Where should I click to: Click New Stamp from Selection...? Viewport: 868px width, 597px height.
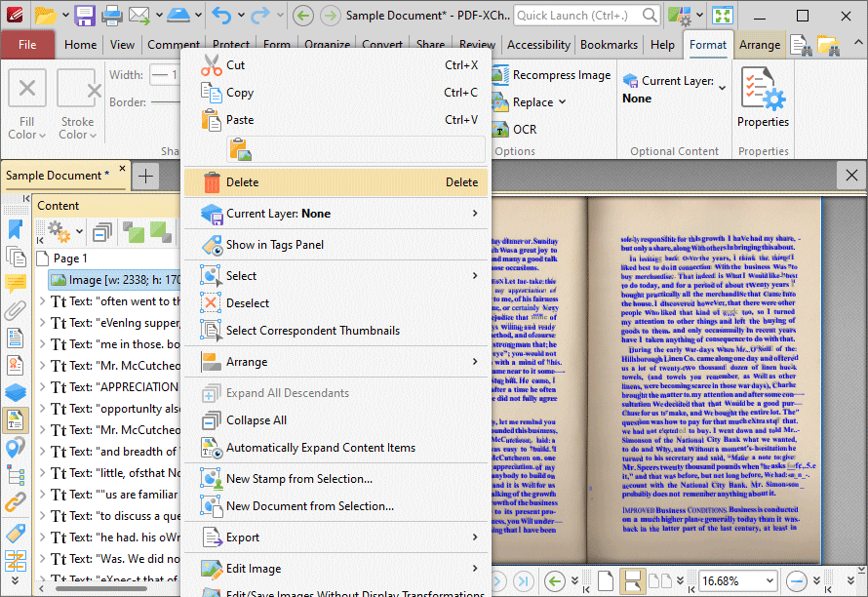(337, 479)
